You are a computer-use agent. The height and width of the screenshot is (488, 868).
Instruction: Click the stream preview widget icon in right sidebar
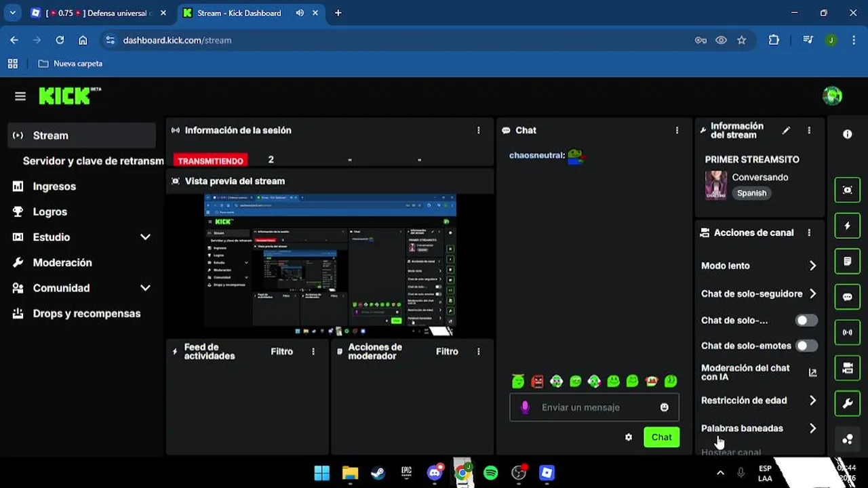(x=847, y=190)
